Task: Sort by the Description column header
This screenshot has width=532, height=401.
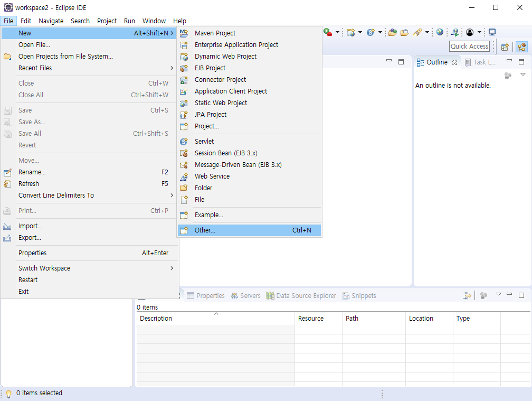Action: tap(215, 319)
